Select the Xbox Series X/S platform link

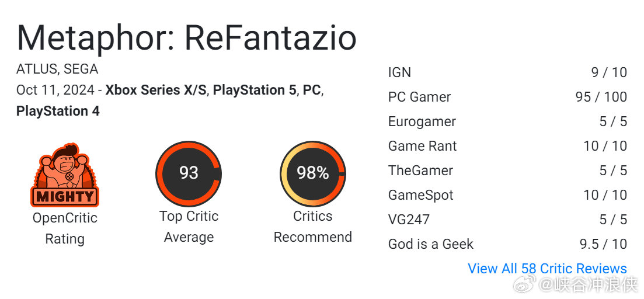pyautogui.click(x=156, y=90)
